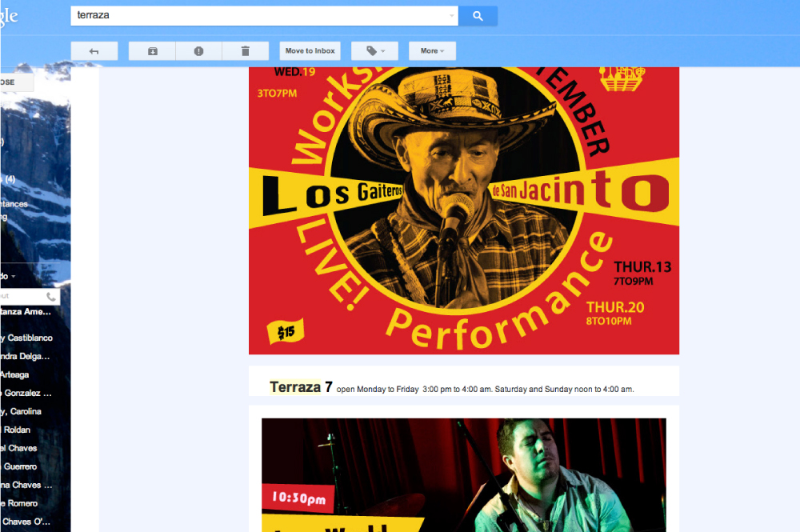Open the Labels tag dropdown
The height and width of the screenshot is (532, 800).
375,51
